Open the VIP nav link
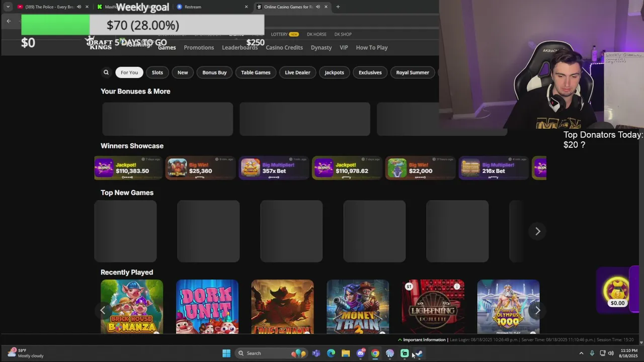The width and height of the screenshot is (644, 362). 344,47
